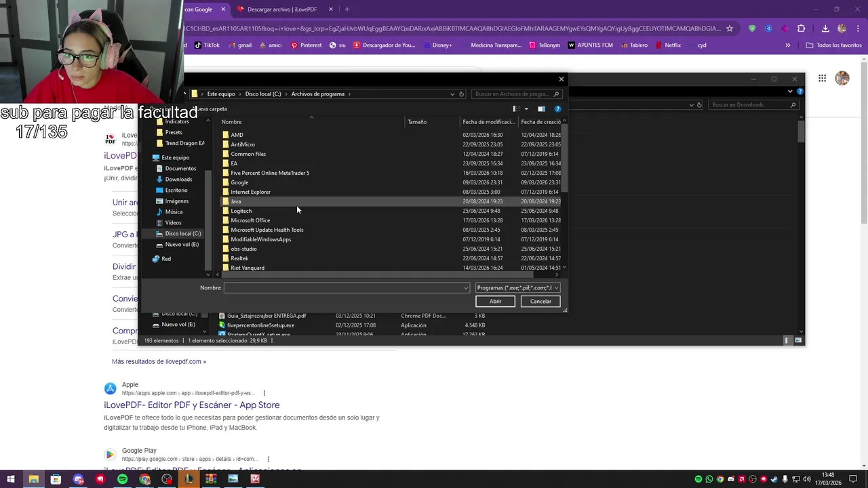Select the AntiMicro folder
The image size is (868, 488).
click(x=242, y=144)
